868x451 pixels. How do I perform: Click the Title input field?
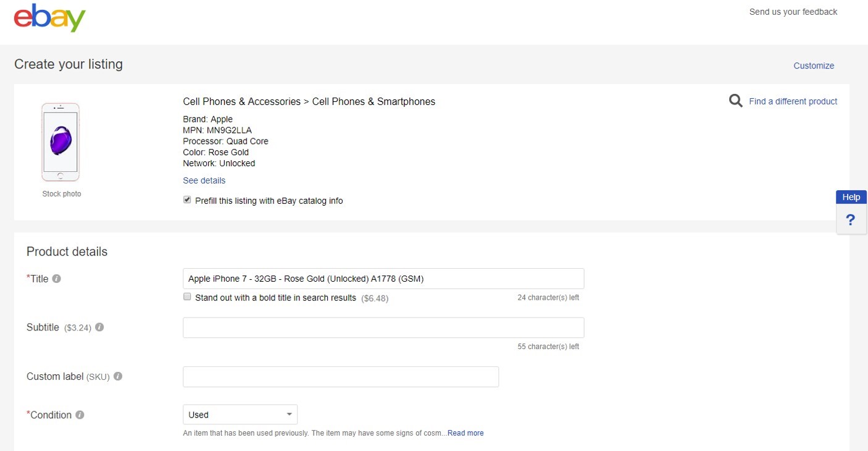tap(383, 279)
